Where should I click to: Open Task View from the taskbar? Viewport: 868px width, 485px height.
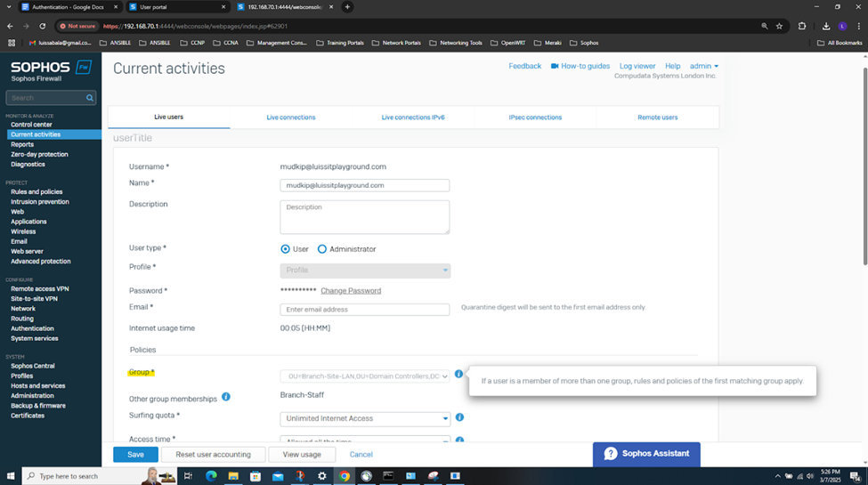tap(188, 476)
